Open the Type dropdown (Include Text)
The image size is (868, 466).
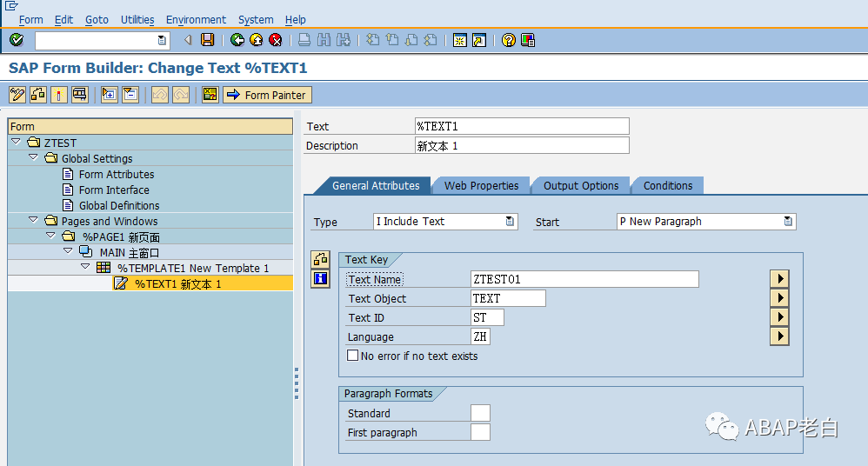510,222
